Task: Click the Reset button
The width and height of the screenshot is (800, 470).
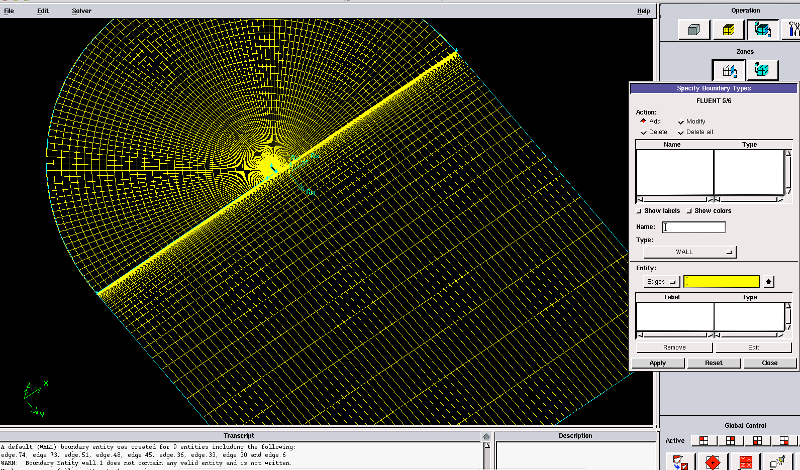Action: pos(714,363)
